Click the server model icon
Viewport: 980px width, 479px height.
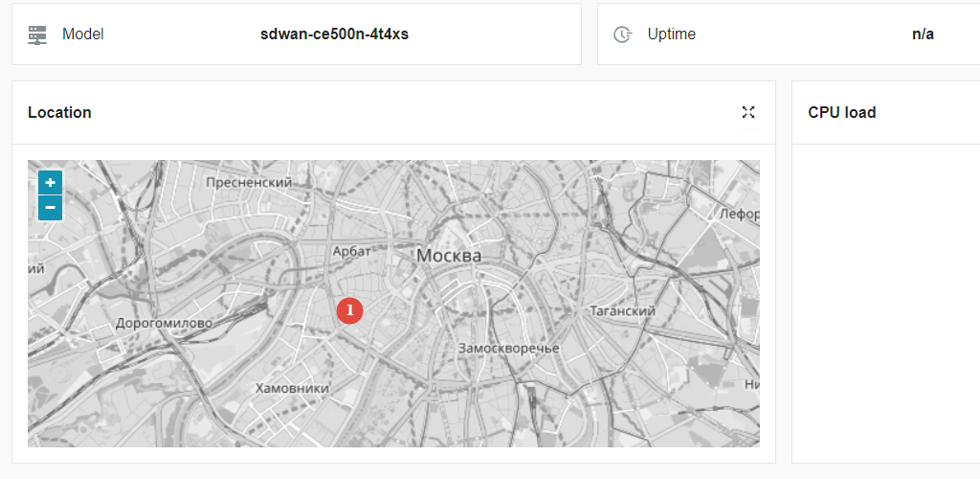(x=37, y=34)
